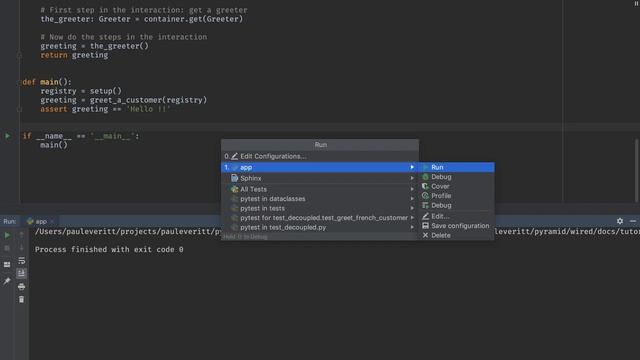Click the 'Run:' label of the tool window
This screenshot has width=640, height=360.
coord(10,221)
